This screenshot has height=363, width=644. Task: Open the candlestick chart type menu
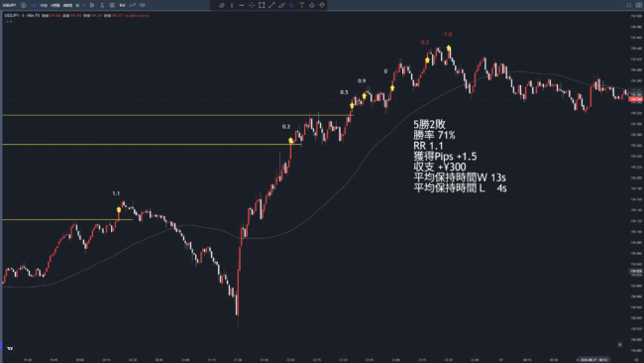92,5
